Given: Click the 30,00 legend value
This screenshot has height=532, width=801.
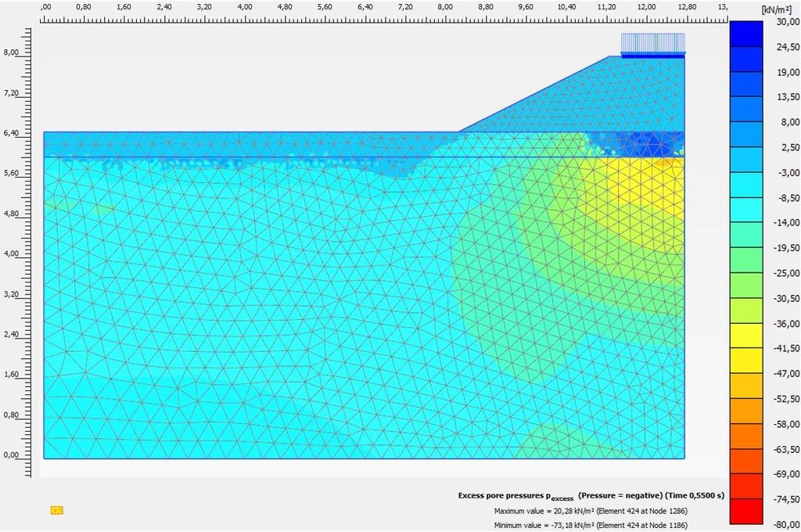Looking at the screenshot, I should (x=788, y=21).
